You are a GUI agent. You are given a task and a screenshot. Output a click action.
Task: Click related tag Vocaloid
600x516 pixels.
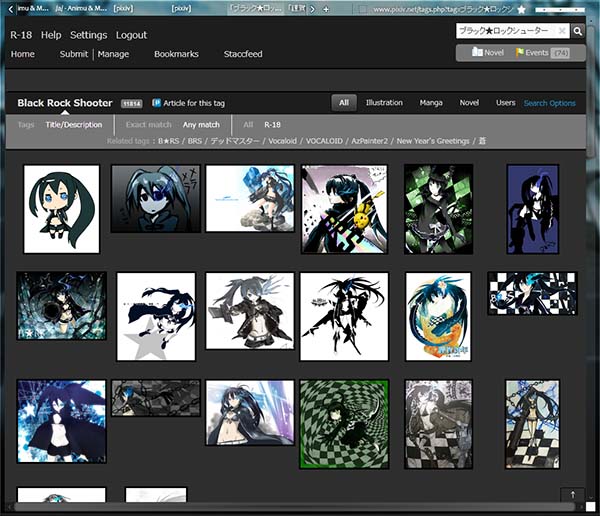coord(282,141)
